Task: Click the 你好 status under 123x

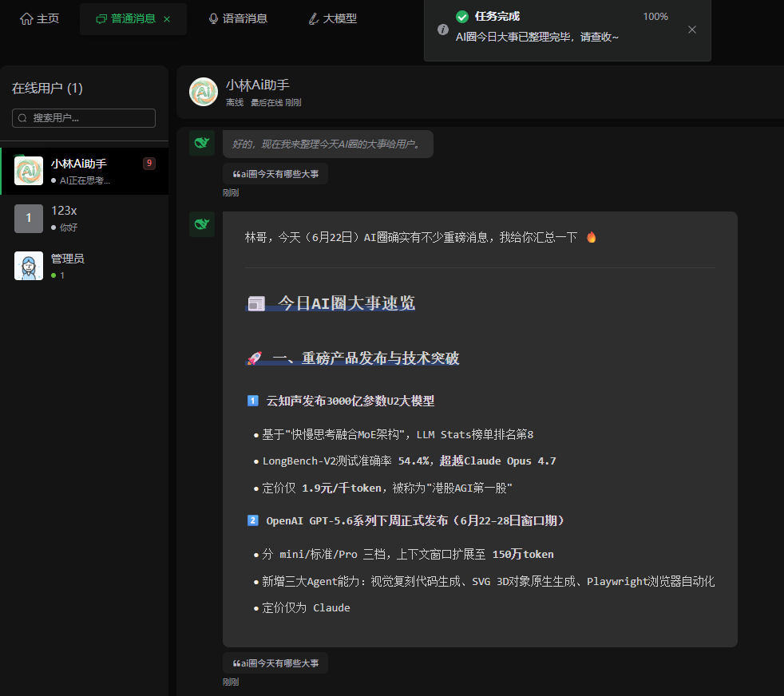Action: [69, 227]
